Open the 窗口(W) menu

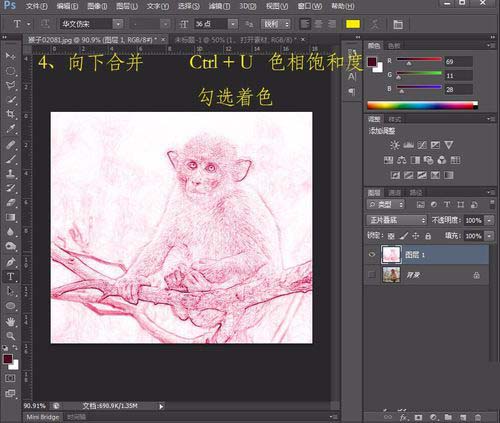tap(310, 6)
